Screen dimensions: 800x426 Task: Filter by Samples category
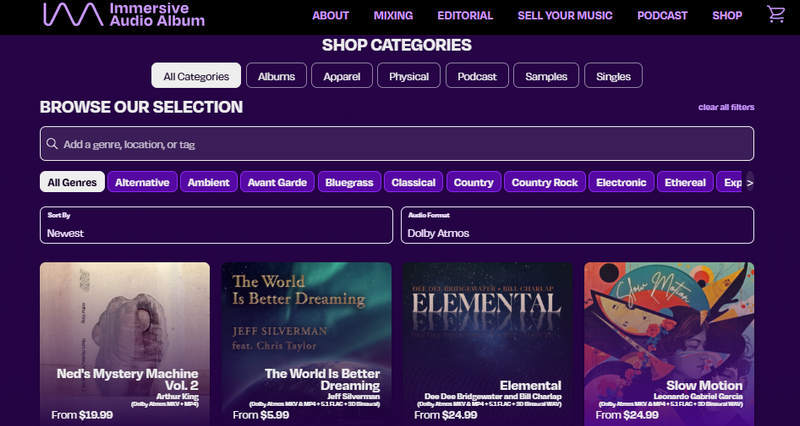point(546,76)
